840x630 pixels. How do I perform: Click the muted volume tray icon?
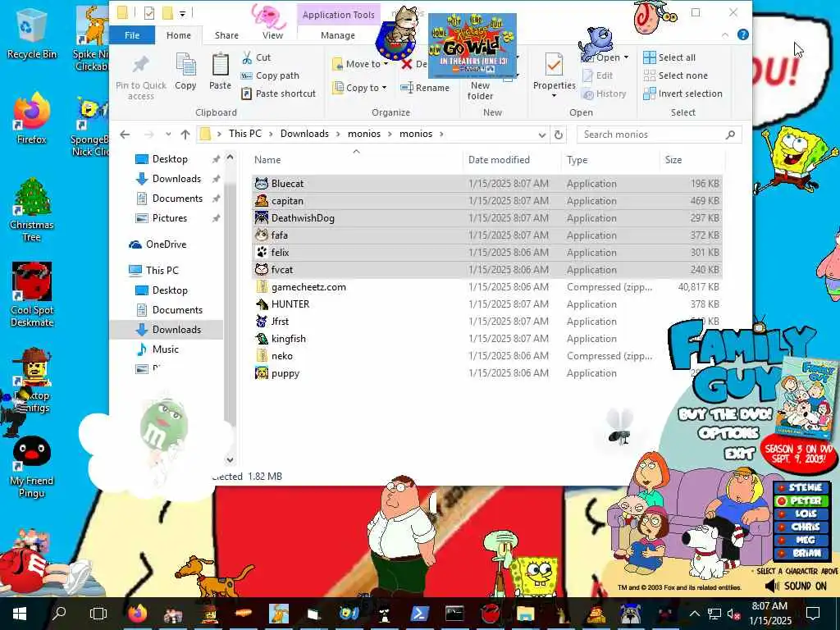click(733, 614)
